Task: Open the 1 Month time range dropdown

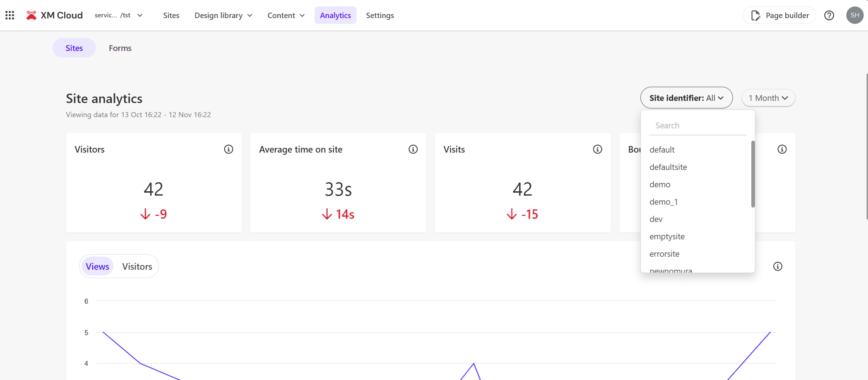Action: [768, 98]
